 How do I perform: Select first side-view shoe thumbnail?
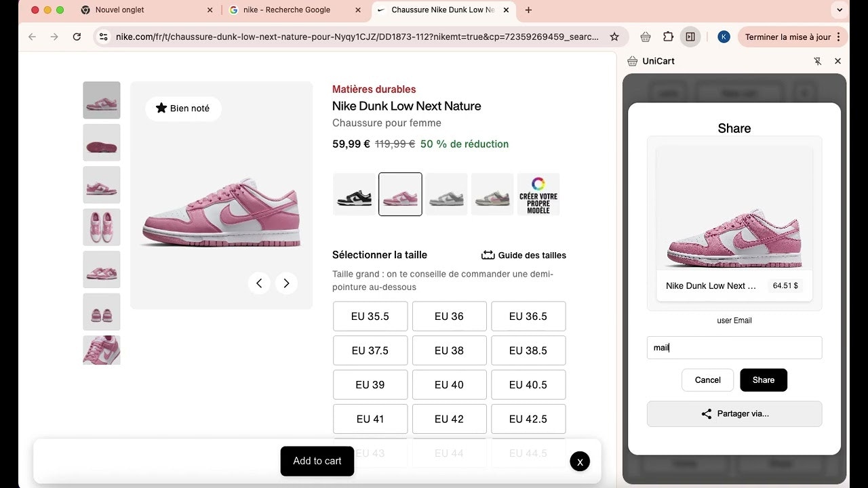(102, 100)
